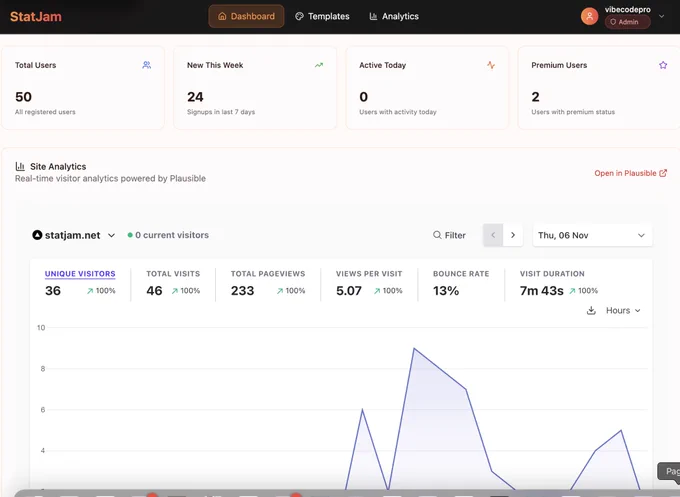Click the Templates palette icon
The width and height of the screenshot is (680, 497).
299,16
